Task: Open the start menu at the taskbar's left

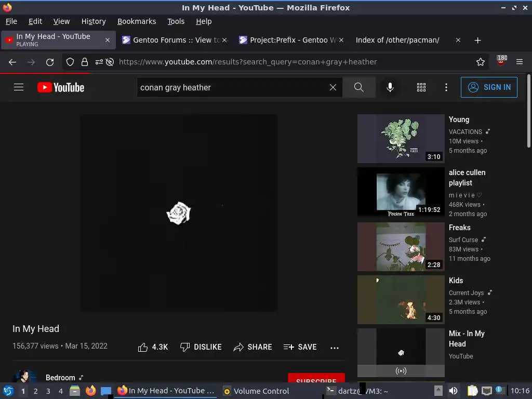Action: [8, 391]
